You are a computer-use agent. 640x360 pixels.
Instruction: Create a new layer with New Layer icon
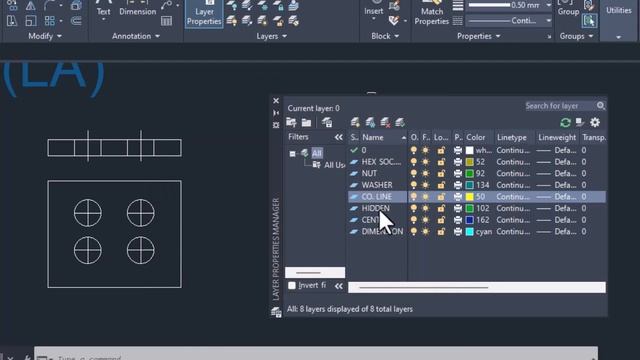click(355, 122)
